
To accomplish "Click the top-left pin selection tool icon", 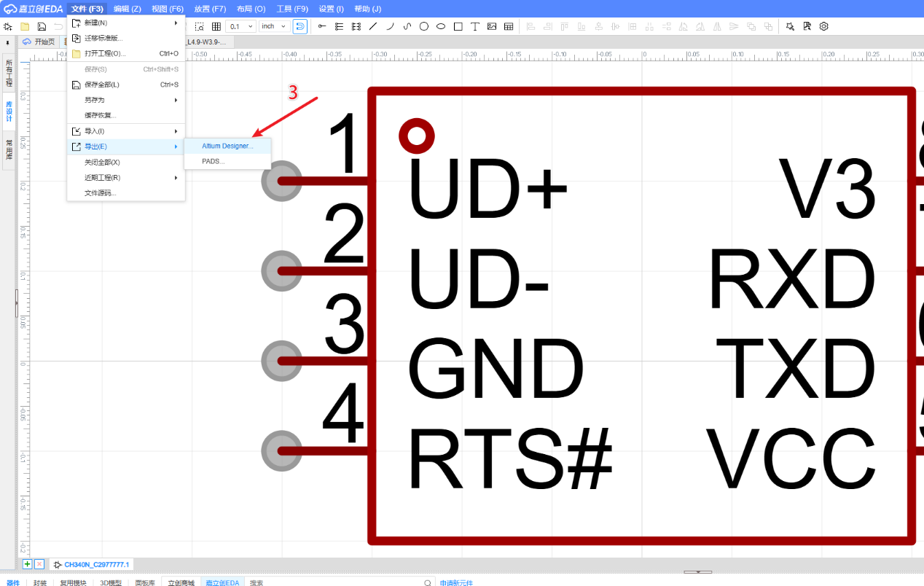I will 7,26.
